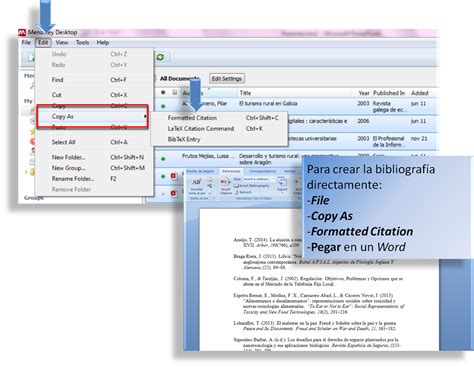Toggle read dot for Frutos Mejías row
This screenshot has width=474, height=367.
pos(163,159)
